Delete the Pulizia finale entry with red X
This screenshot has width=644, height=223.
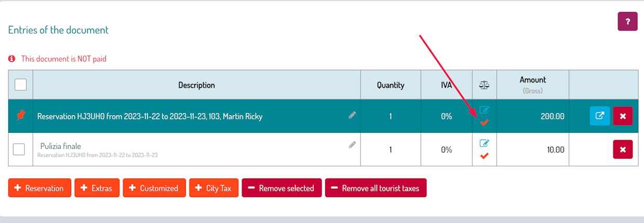pos(623,149)
